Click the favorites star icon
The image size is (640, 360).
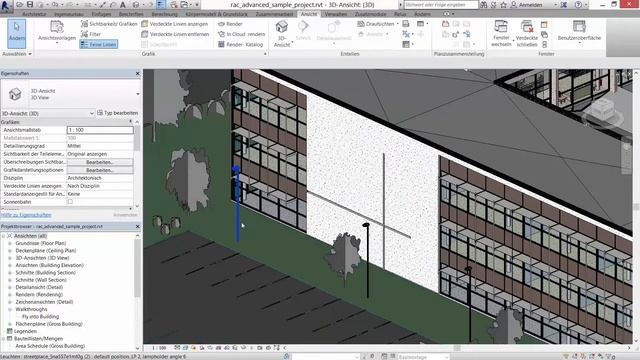point(504,5)
